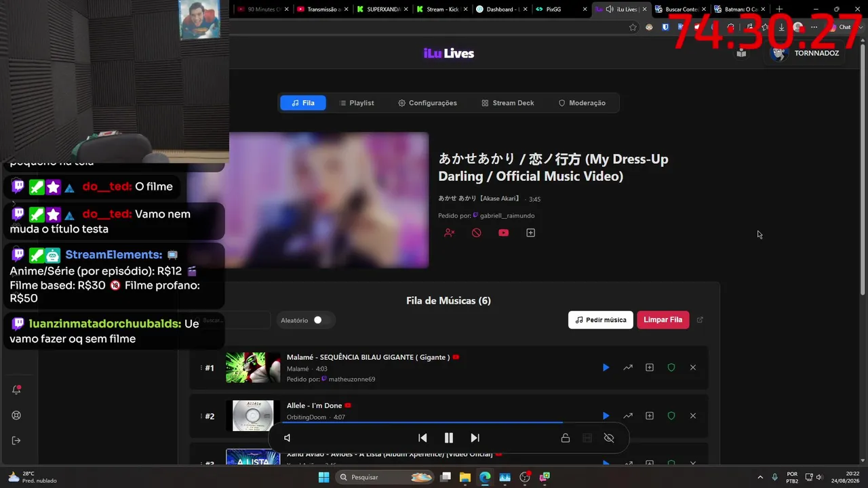Image resolution: width=868 pixels, height=488 pixels.
Task: Show hidden system tray icons
Action: [x=759, y=477]
